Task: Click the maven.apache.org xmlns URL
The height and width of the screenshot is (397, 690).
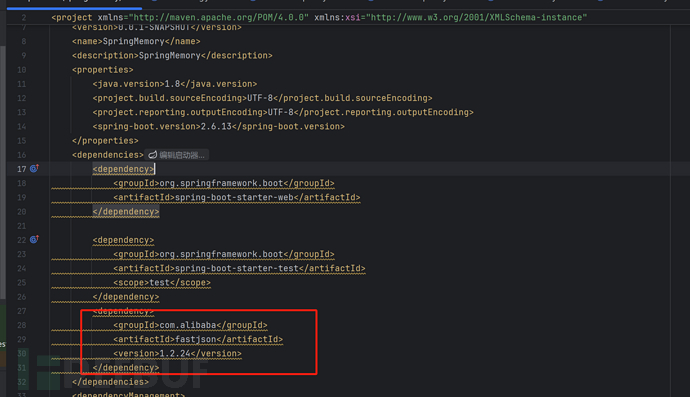Action: pyautogui.click(x=219, y=18)
